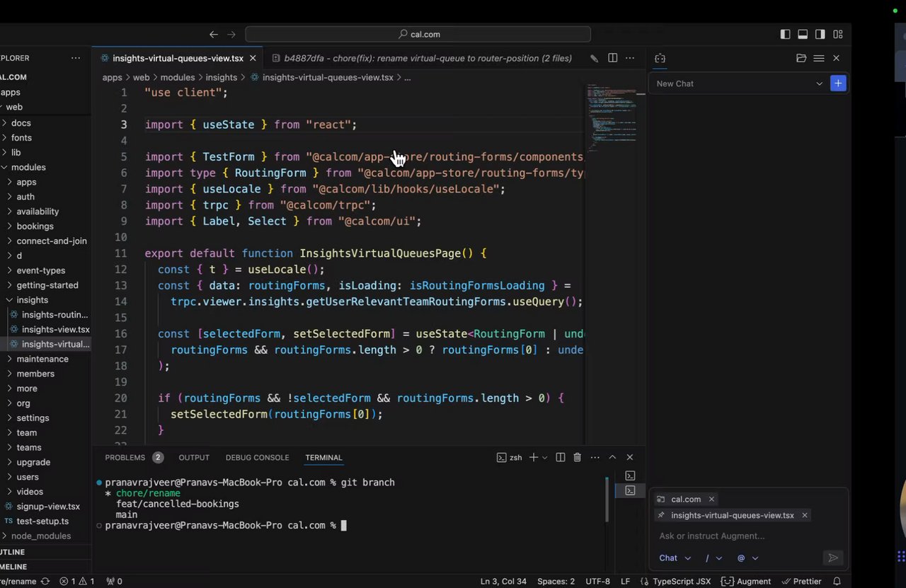The width and height of the screenshot is (906, 588).
Task: Open the DEBUG CONSOLE tab
Action: [257, 458]
